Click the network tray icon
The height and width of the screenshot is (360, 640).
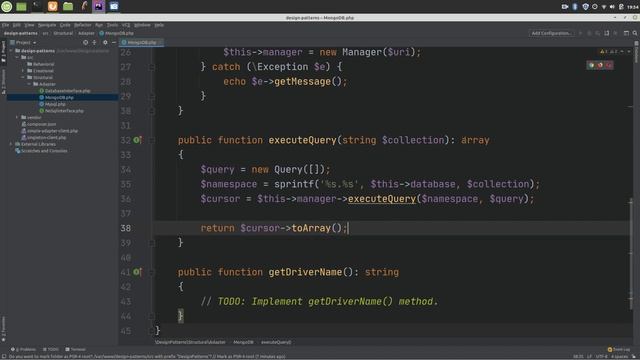pos(604,7)
